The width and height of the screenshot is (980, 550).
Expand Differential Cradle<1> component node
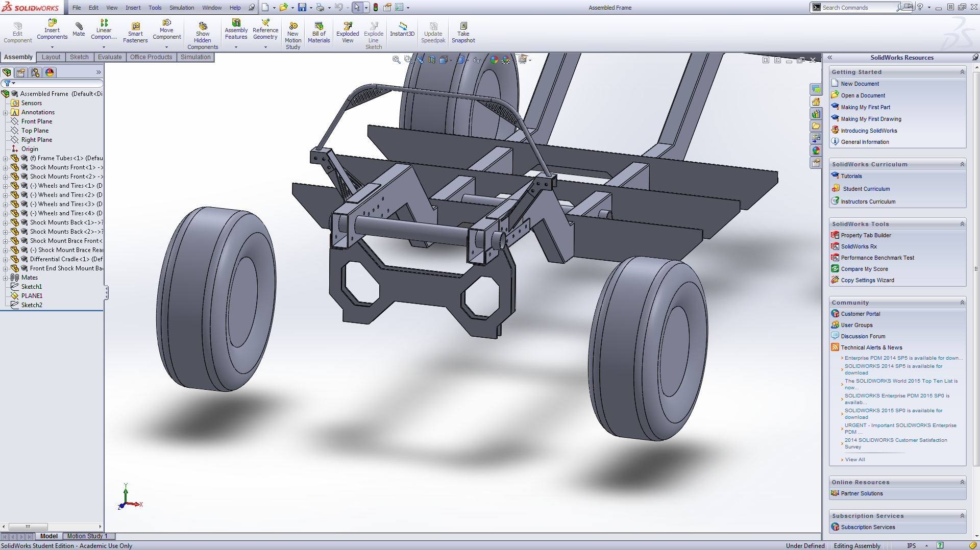(x=6, y=260)
